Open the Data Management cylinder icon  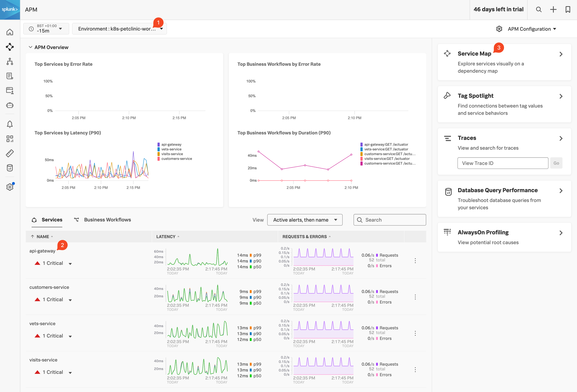coord(10,168)
